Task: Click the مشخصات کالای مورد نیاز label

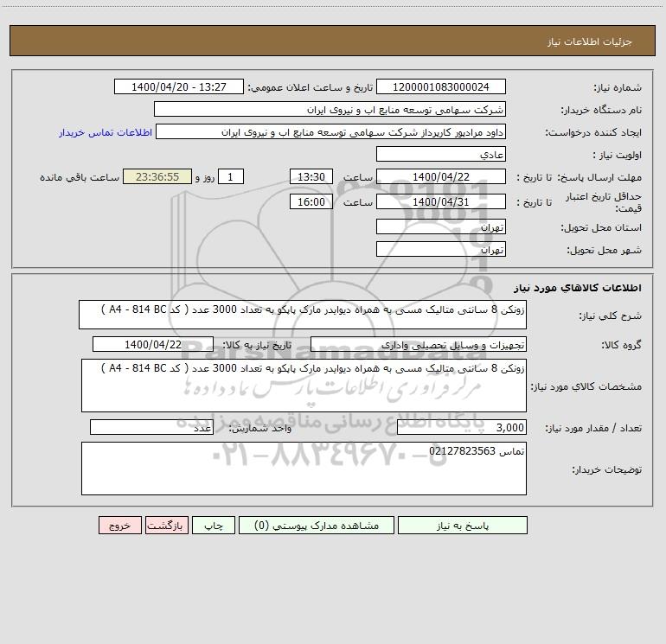Action: click(586, 386)
